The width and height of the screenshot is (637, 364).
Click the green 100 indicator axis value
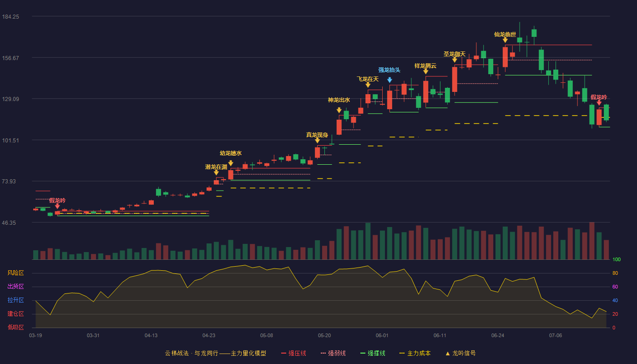(x=617, y=259)
